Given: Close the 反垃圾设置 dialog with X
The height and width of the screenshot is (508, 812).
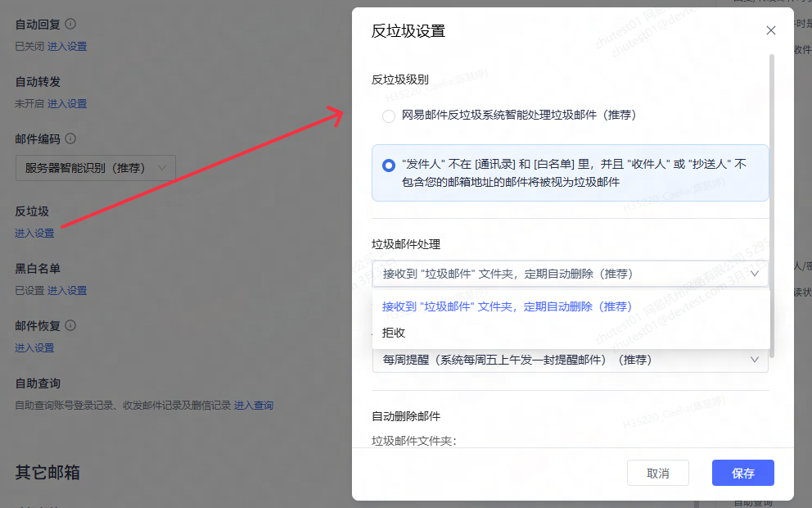Looking at the screenshot, I should [x=770, y=30].
